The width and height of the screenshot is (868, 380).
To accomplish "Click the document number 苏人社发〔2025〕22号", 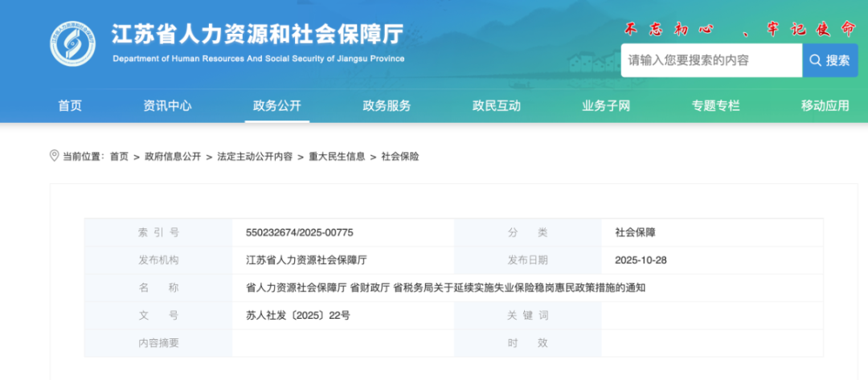I will pyautogui.click(x=297, y=316).
